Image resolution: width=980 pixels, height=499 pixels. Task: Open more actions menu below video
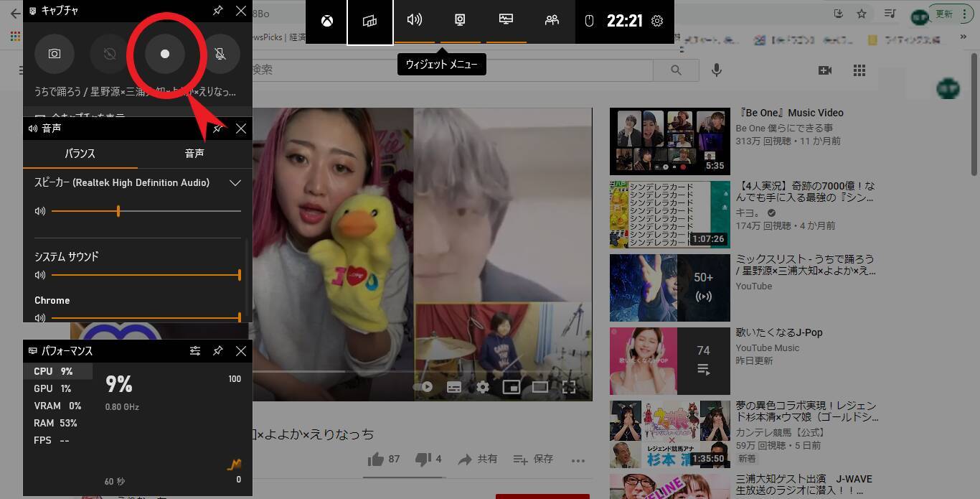point(578,460)
